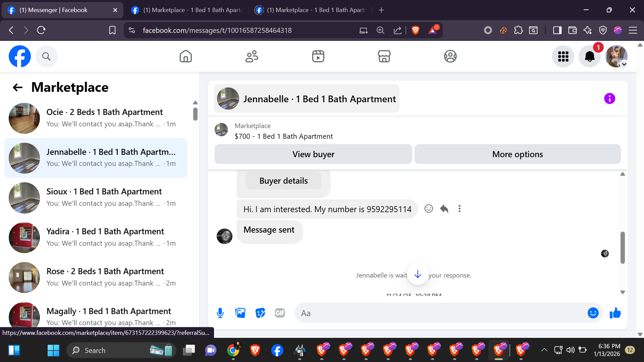Jump to latest message with the down arrow
The height and width of the screenshot is (362, 644).
click(x=418, y=275)
